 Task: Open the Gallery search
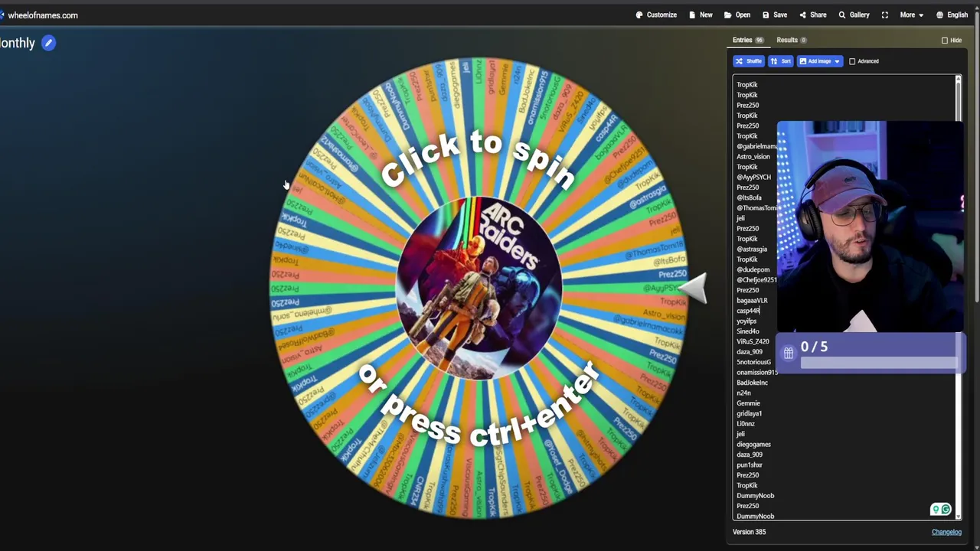pyautogui.click(x=854, y=15)
